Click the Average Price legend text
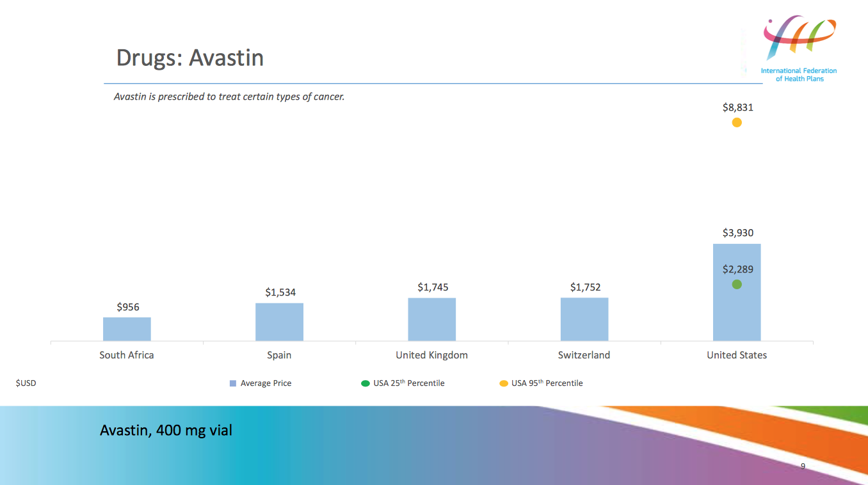Screen dimensions: 868x485 [x=266, y=383]
